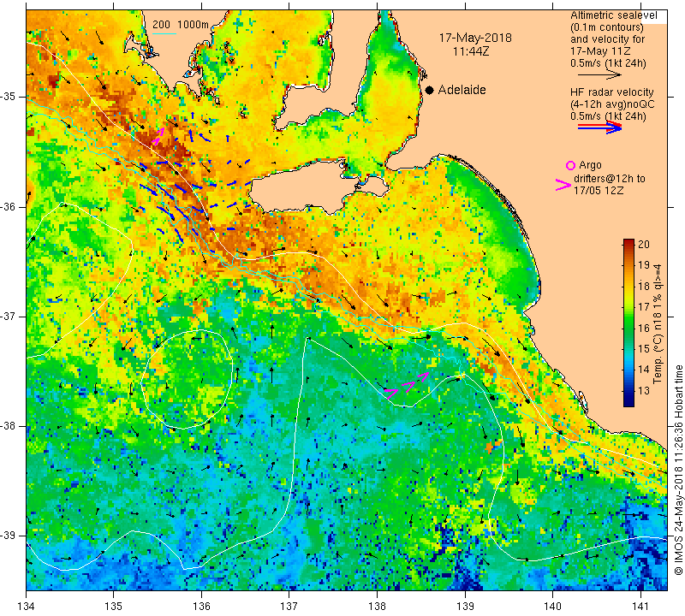
Task: Click the magenta Argo circle legend symbol
Action: (570, 165)
